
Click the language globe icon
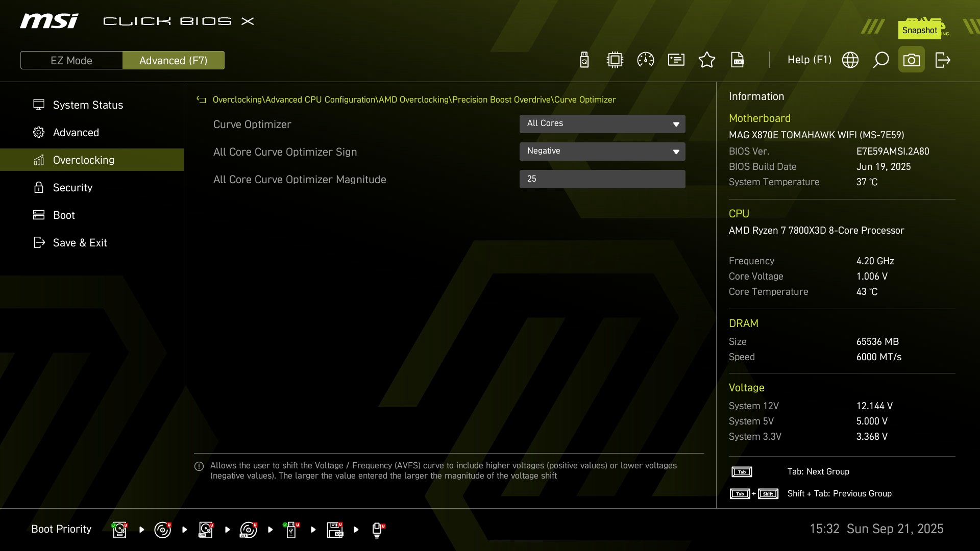point(850,60)
